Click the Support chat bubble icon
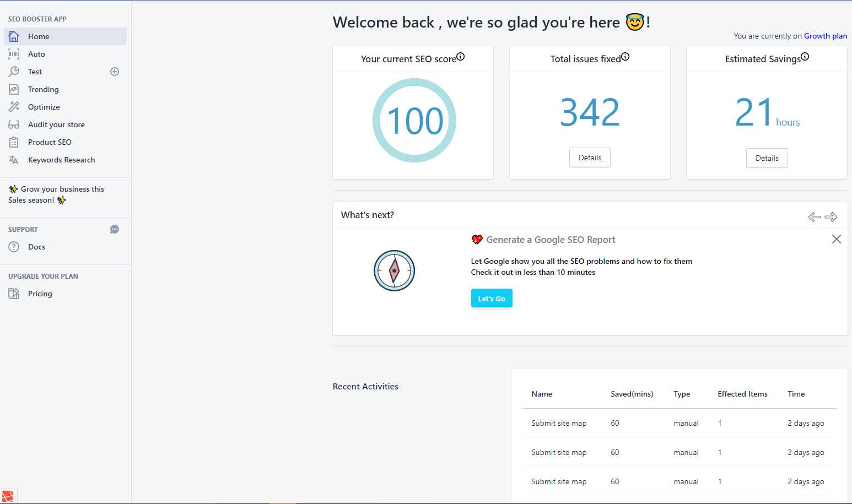 pyautogui.click(x=115, y=229)
